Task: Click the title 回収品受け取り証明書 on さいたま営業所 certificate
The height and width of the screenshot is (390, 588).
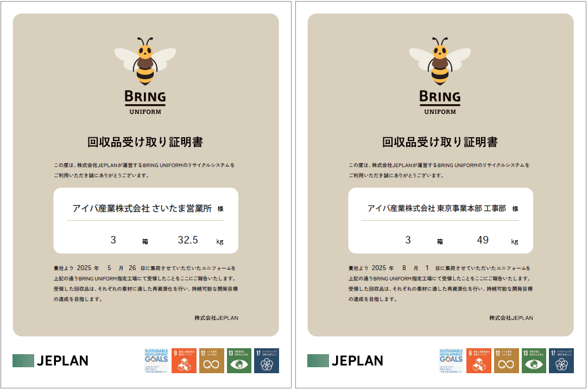Action: pos(145,142)
